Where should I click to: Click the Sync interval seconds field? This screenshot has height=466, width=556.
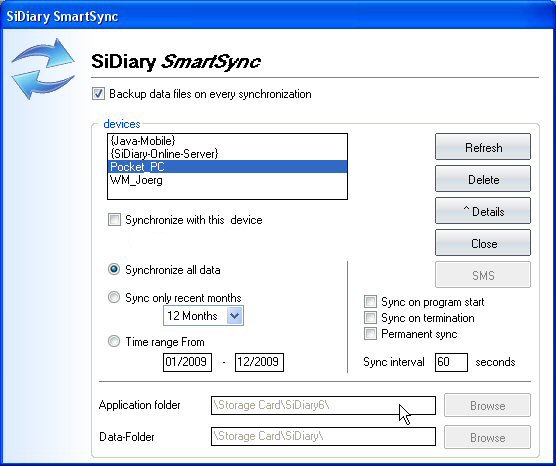(451, 362)
